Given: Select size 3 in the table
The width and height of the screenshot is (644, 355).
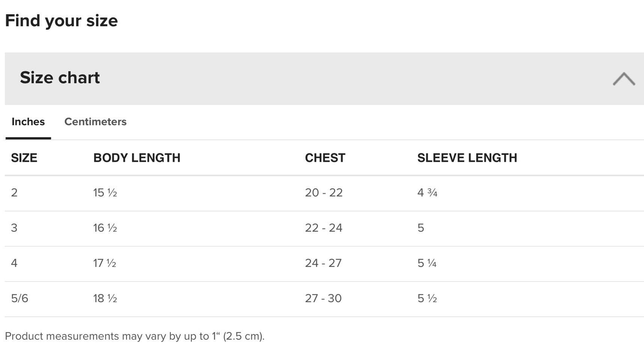Looking at the screenshot, I should [x=14, y=228].
